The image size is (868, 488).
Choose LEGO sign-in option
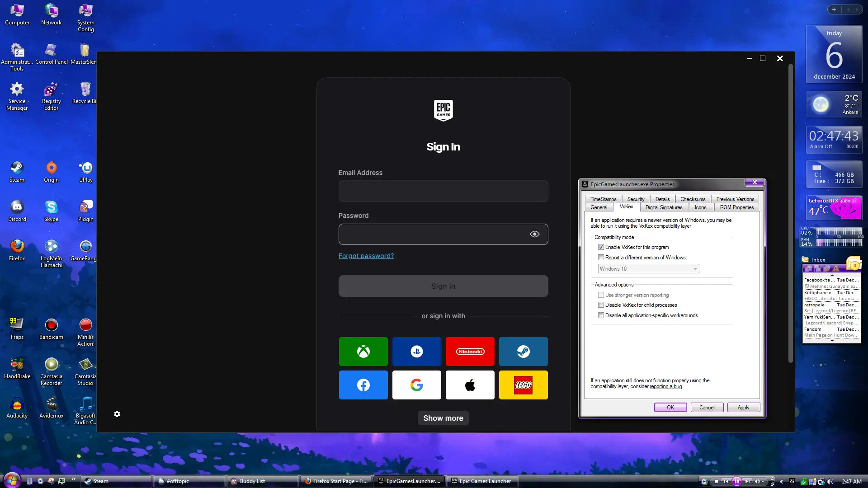(x=523, y=385)
